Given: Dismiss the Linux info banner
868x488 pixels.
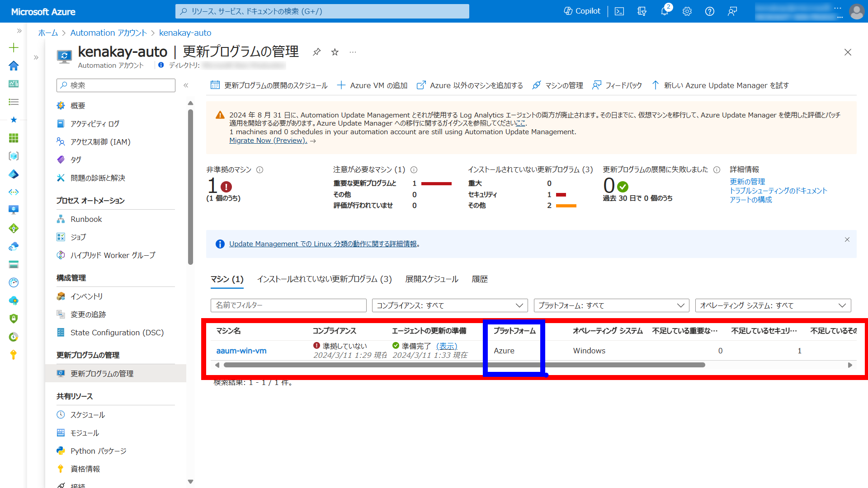Looking at the screenshot, I should (847, 239).
